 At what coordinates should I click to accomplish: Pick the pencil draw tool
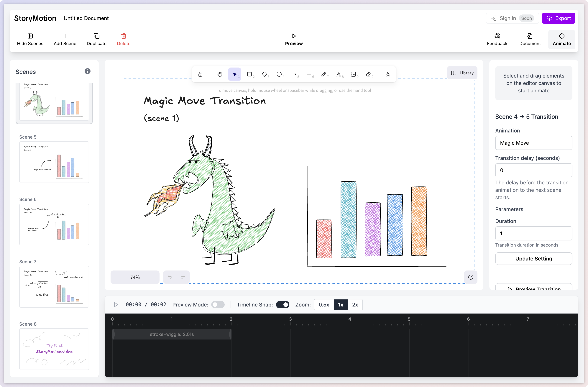324,74
